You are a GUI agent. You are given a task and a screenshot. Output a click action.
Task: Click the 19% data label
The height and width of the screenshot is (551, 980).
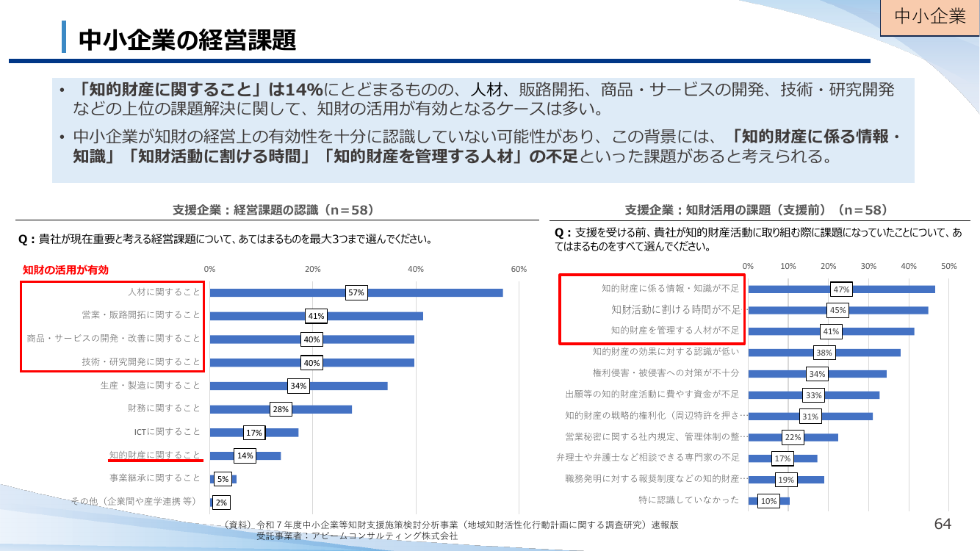[786, 480]
